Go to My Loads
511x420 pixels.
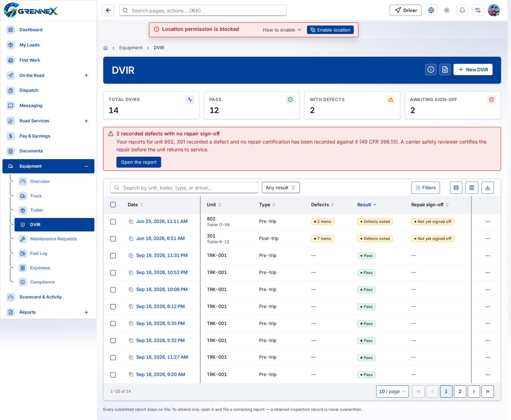pyautogui.click(x=48, y=45)
